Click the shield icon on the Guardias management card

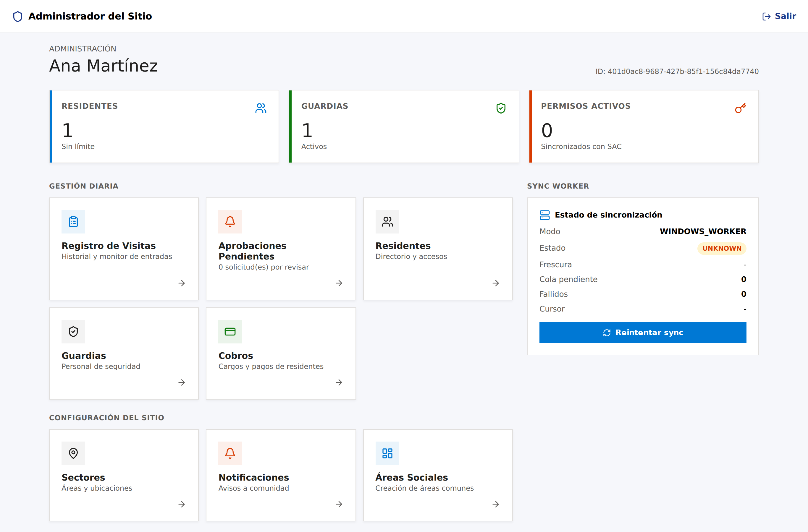coord(73,332)
